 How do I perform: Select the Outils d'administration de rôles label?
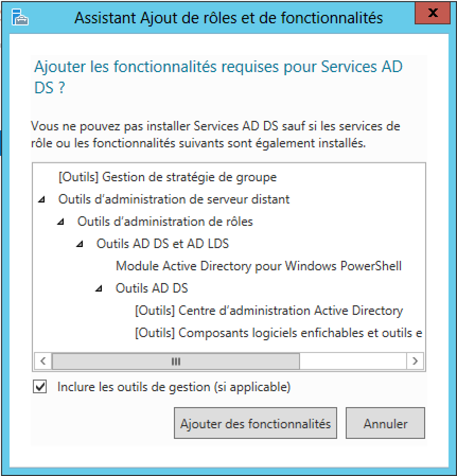pyautogui.click(x=165, y=222)
